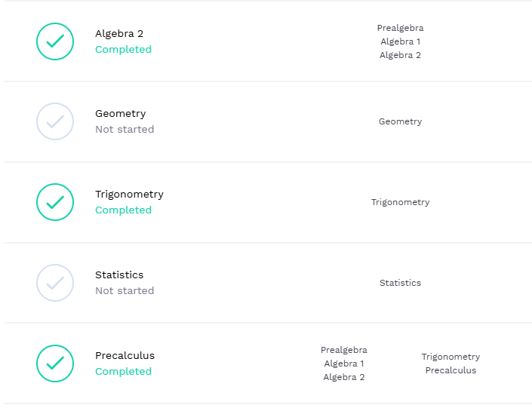Image resolution: width=532 pixels, height=411 pixels.
Task: Click the Not started status under Geometry
Action: pos(125,130)
